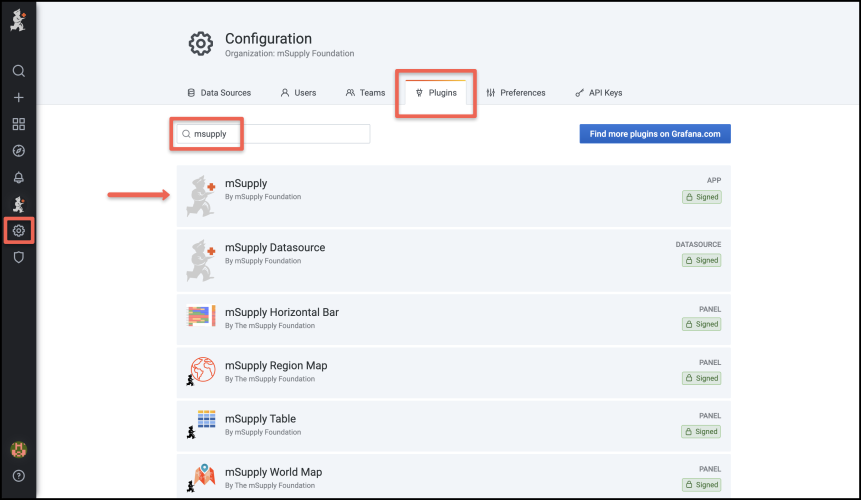Open search from the left sidebar
861x500 pixels.
(18, 71)
